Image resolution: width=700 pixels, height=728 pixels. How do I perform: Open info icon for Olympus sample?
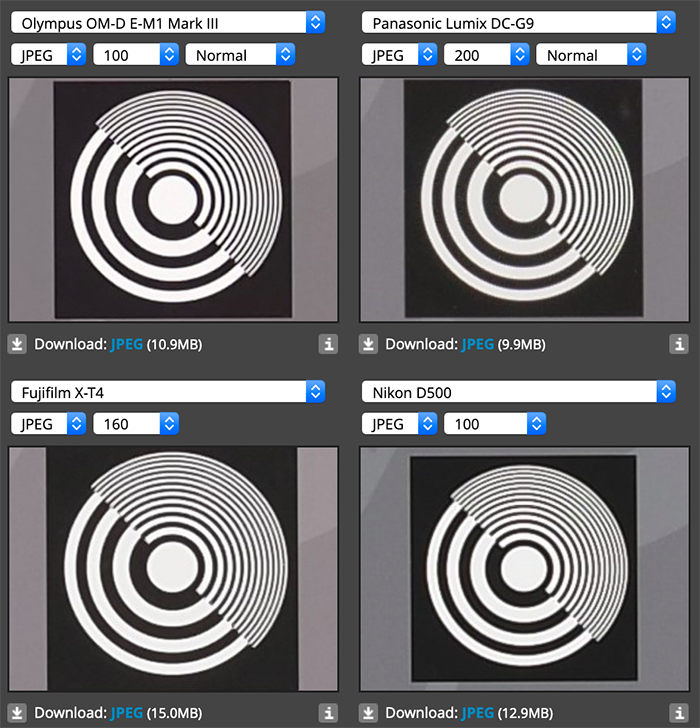pyautogui.click(x=329, y=344)
